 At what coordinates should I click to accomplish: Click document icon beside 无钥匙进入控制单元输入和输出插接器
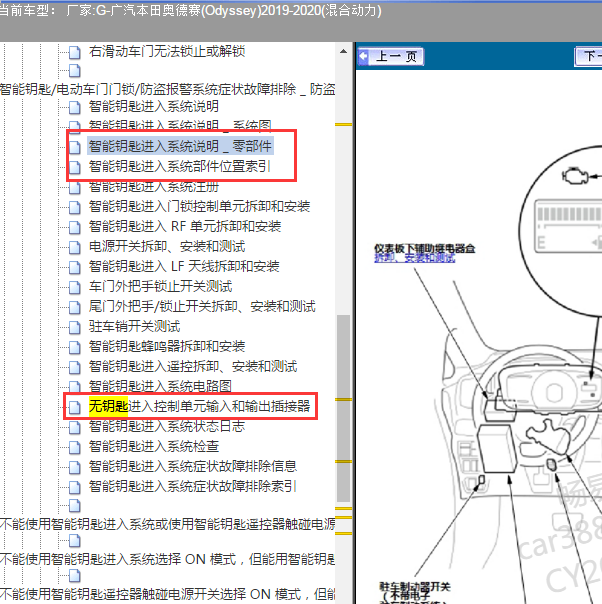pos(75,407)
